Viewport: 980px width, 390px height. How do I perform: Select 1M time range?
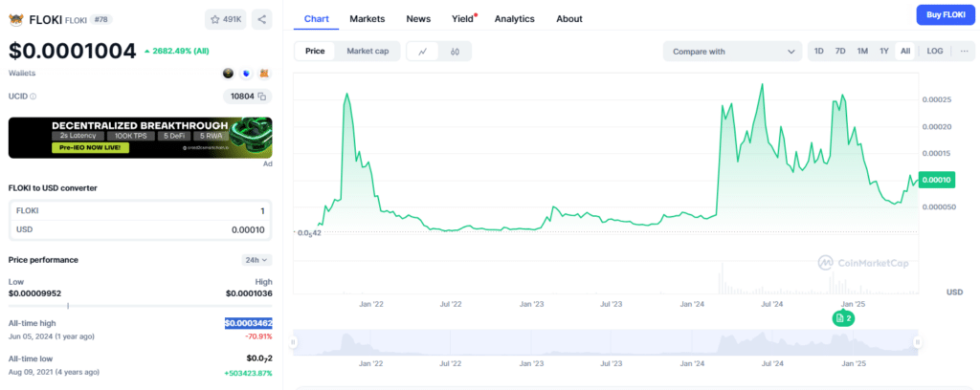click(x=862, y=52)
